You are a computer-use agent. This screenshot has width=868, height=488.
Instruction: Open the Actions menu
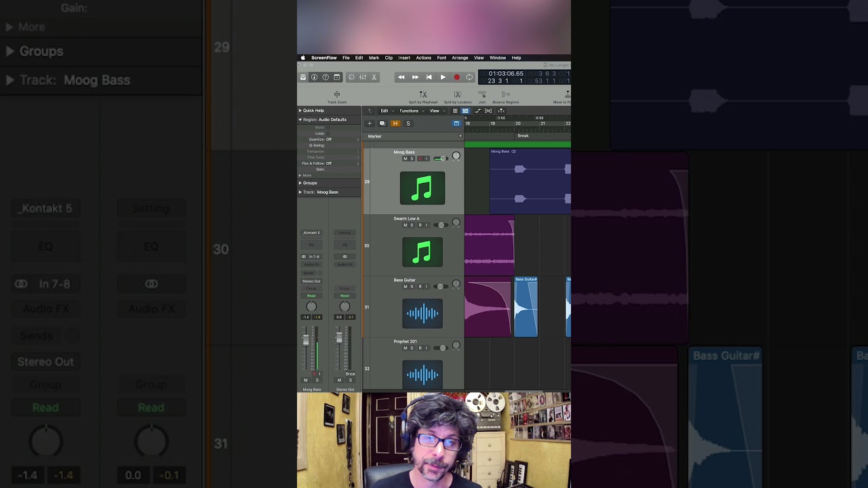click(424, 58)
